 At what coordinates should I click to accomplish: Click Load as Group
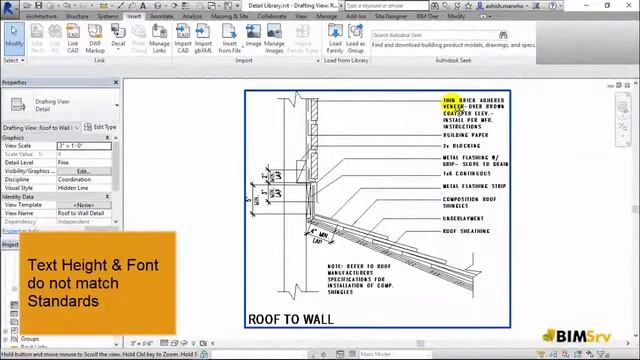[x=355, y=39]
